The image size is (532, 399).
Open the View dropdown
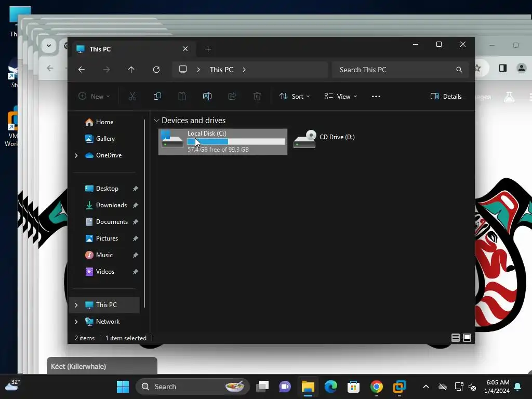[341, 96]
